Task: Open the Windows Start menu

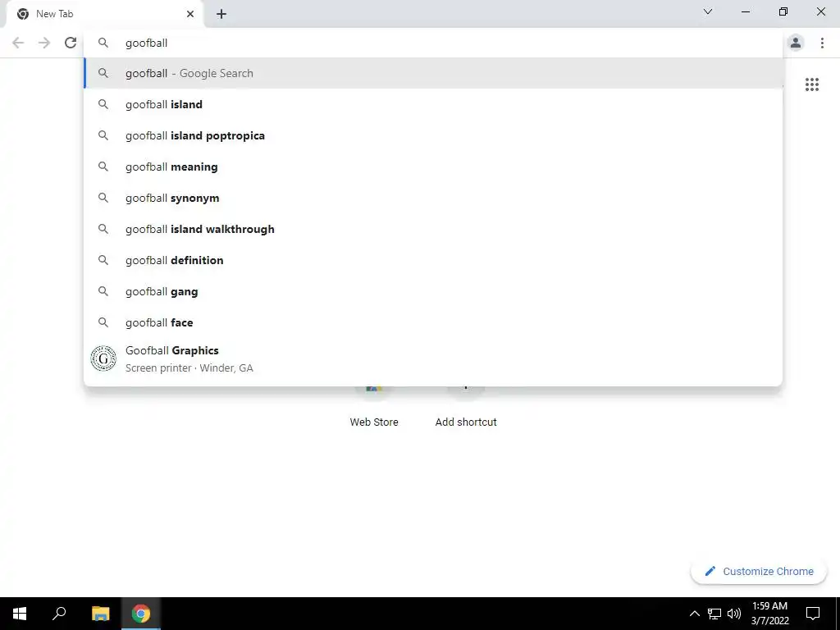Action: (20, 614)
